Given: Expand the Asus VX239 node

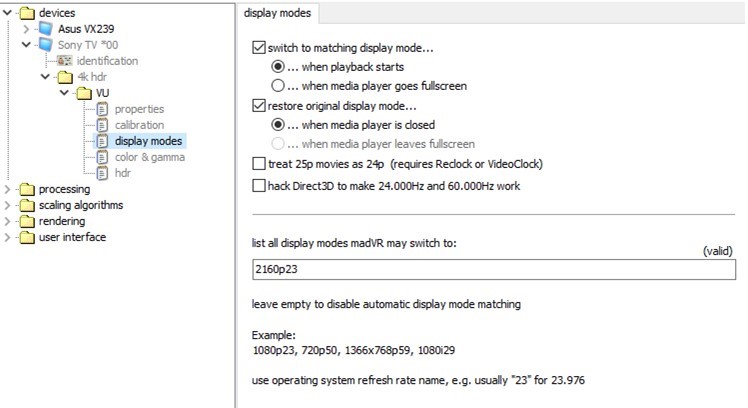Looking at the screenshot, I should 26,29.
